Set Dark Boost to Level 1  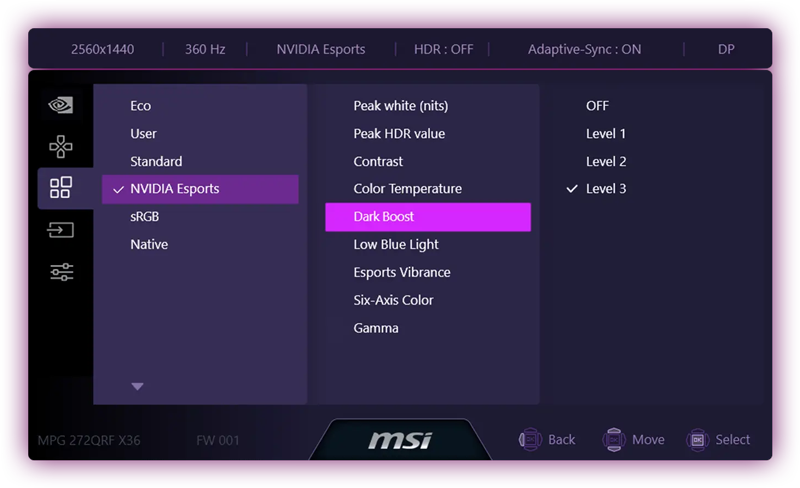[x=606, y=134]
